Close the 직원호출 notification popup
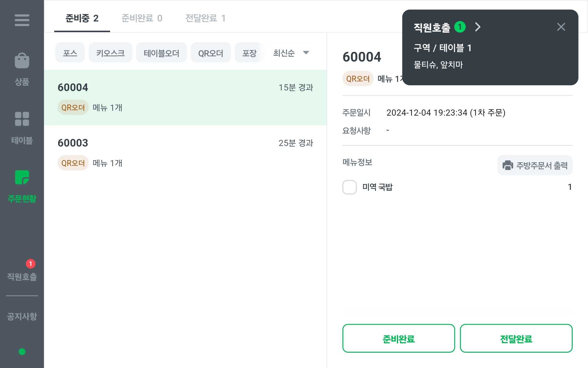 (x=561, y=27)
